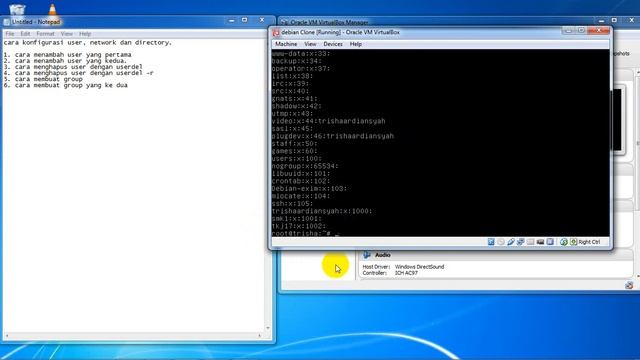The image size is (640, 360).
Task: Click mouse integration icon in VM status bar
Action: (x=564, y=242)
